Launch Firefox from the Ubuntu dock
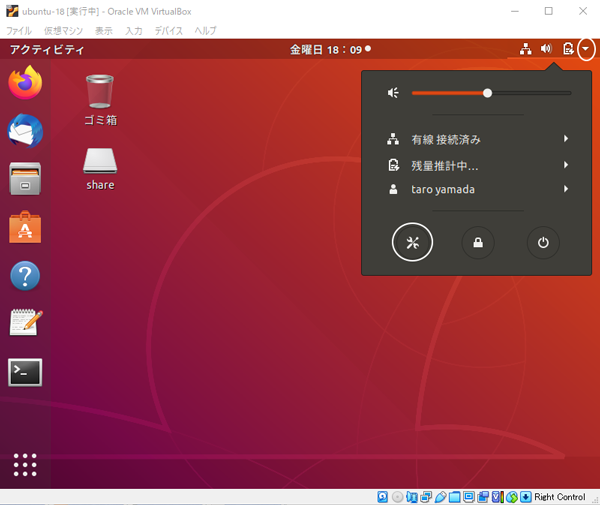 click(25, 83)
